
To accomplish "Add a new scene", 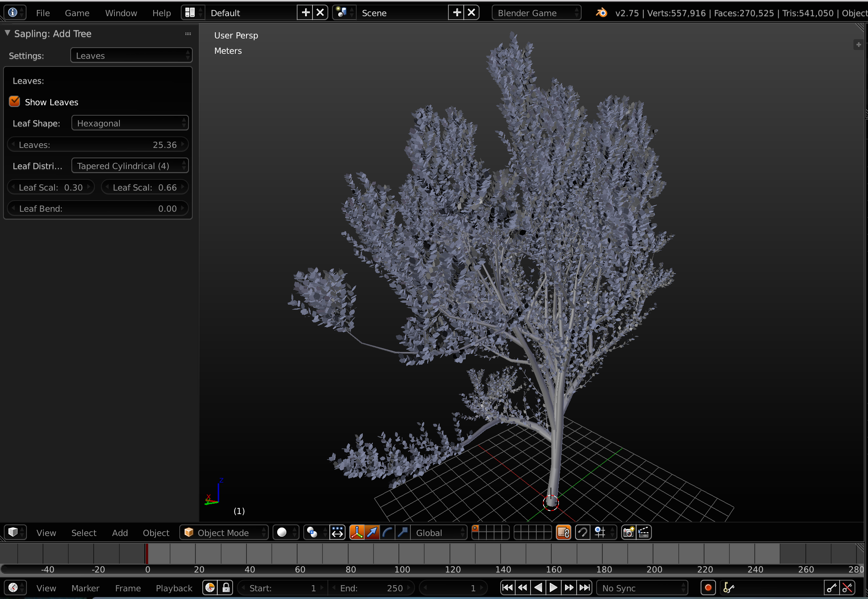I will (x=457, y=13).
